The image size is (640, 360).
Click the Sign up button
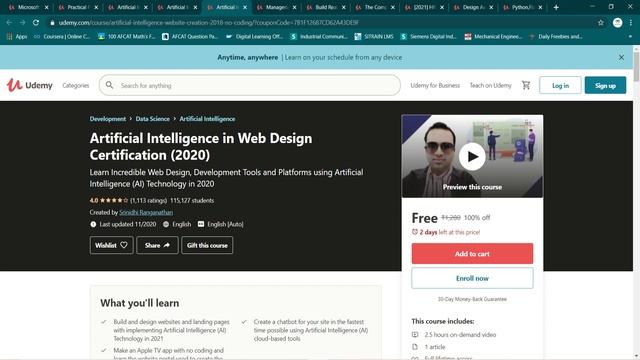point(605,85)
